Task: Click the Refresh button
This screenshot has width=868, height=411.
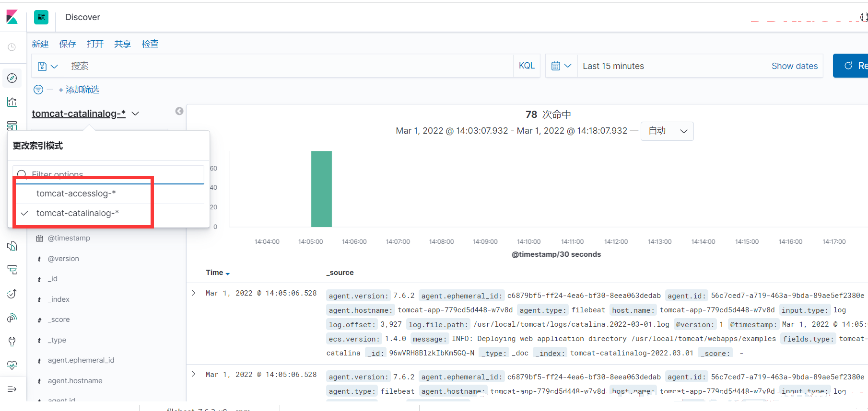Action: click(851, 66)
